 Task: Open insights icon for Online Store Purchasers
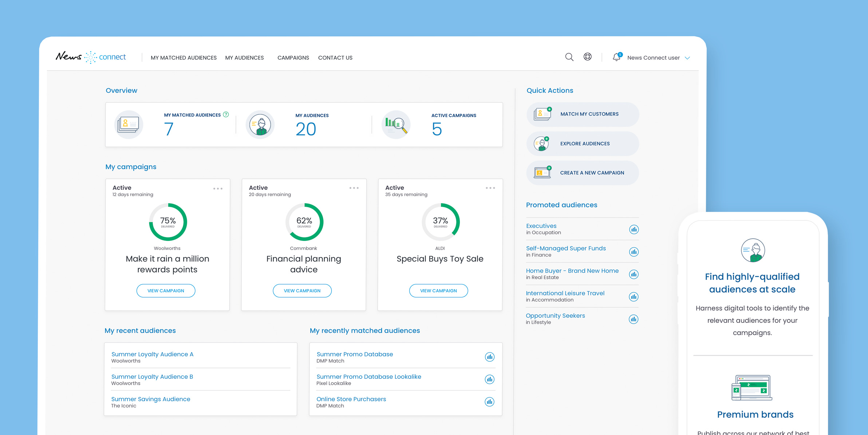(489, 401)
